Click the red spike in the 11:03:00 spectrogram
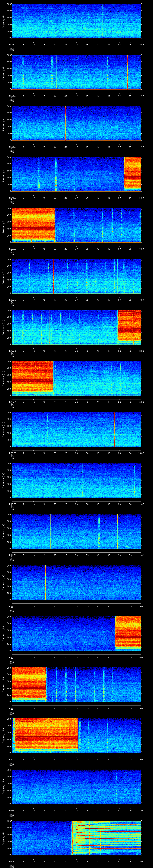 tap(66, 123)
